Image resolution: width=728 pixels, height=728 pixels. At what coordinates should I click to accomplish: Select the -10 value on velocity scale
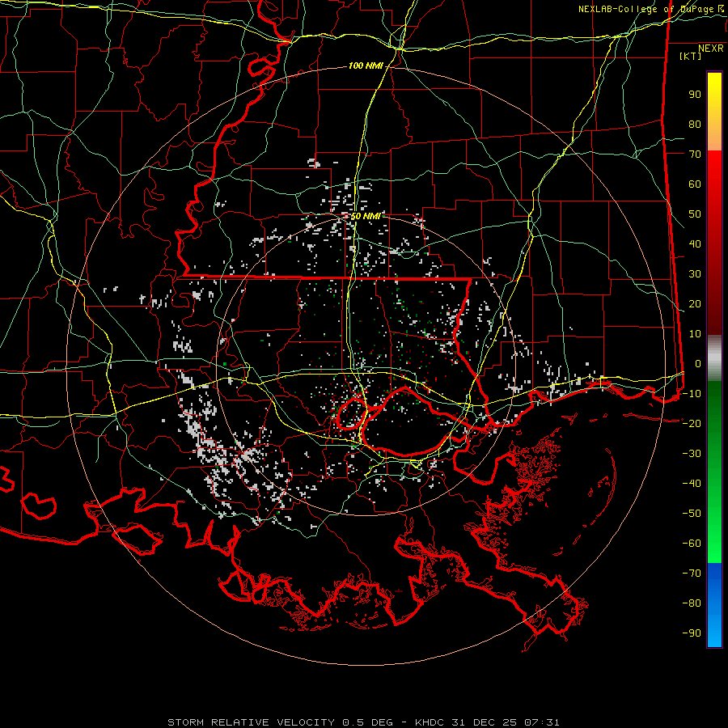[x=692, y=394]
